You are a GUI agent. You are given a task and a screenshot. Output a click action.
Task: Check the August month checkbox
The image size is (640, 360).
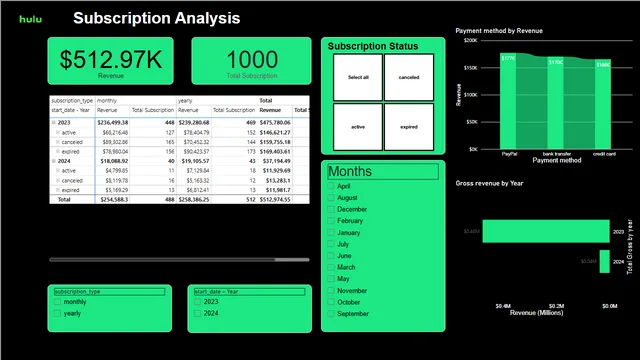coord(331,198)
